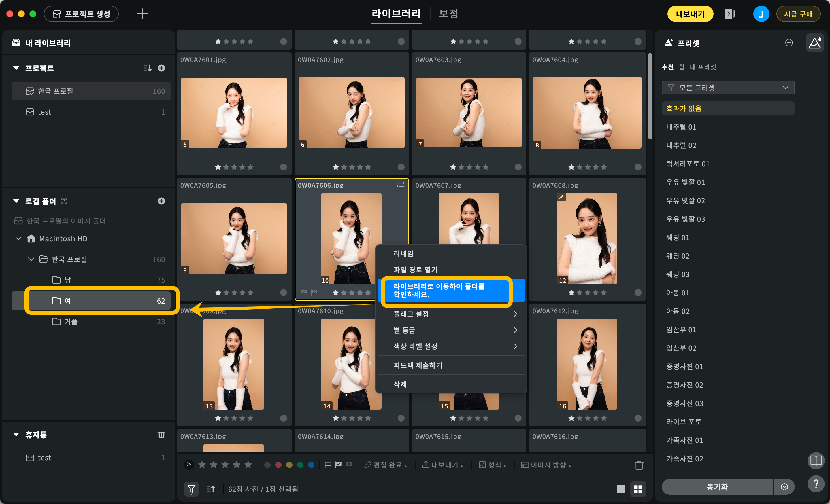Screen dimensions: 830x504
Task: Add a local folder with the 로컬 폴더 plus icon
Action: [x=161, y=201]
